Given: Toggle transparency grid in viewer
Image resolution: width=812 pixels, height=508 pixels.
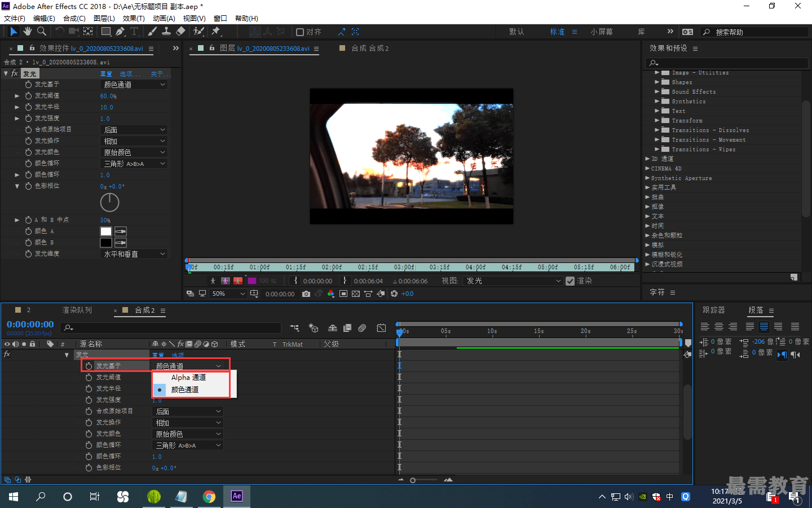Looking at the screenshot, I should pos(355,294).
